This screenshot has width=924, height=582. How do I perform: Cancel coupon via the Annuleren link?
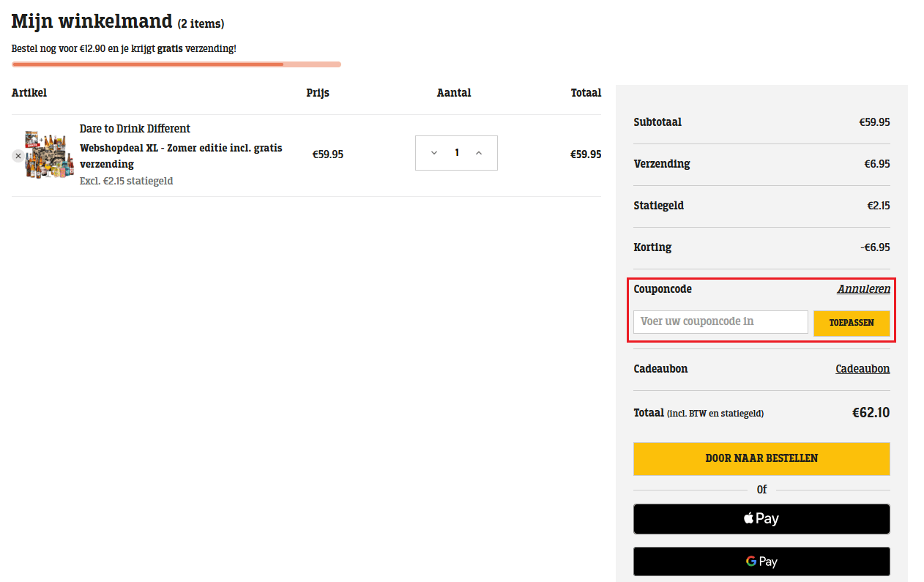pos(863,289)
